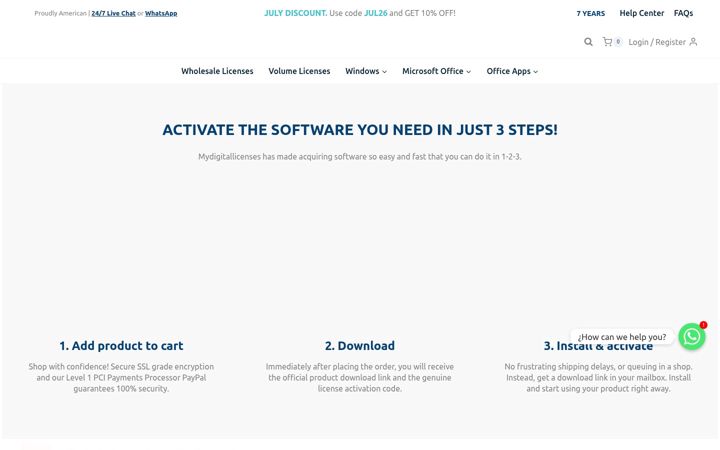Click Login / Register
The image size is (720, 450).
[x=657, y=42]
